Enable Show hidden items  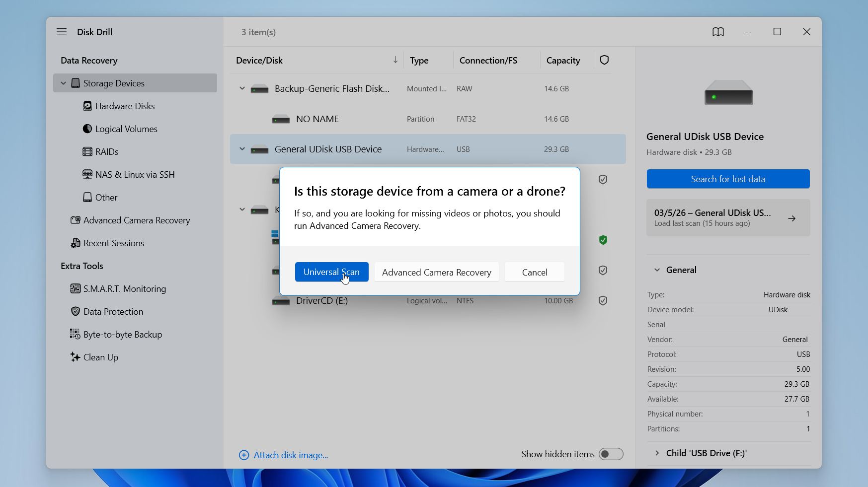pyautogui.click(x=611, y=454)
